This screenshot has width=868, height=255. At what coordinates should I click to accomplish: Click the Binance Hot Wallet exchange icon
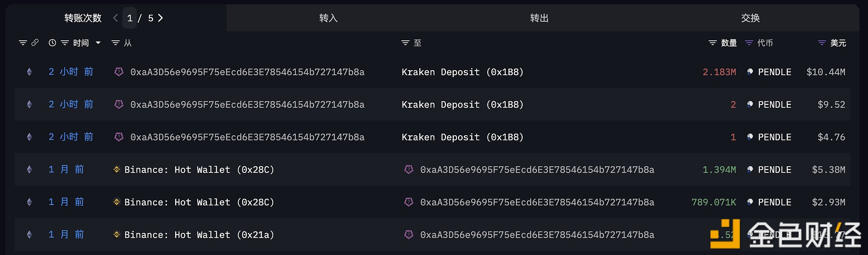(x=116, y=169)
